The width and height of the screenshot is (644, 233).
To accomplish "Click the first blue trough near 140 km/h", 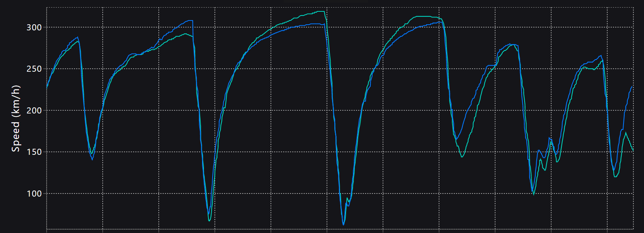I will pyautogui.click(x=92, y=159).
